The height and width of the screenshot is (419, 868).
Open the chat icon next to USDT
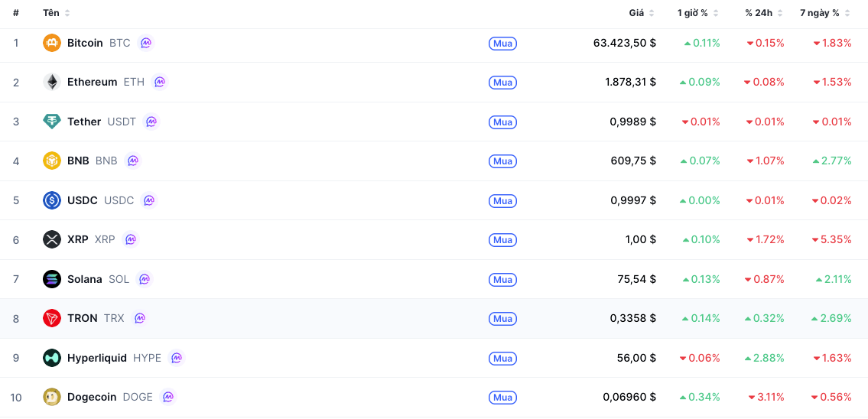(151, 122)
